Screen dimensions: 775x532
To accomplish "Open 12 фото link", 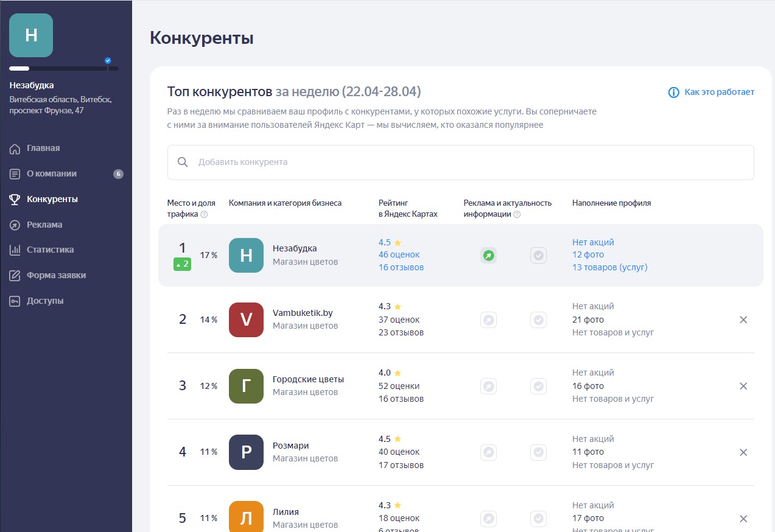I will click(588, 254).
